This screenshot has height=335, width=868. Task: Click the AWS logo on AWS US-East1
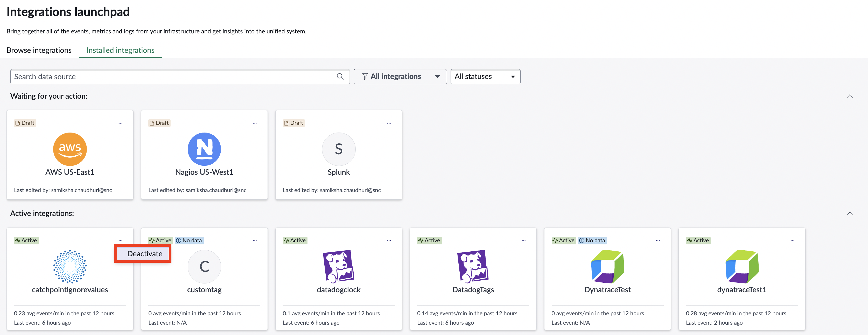tap(70, 149)
